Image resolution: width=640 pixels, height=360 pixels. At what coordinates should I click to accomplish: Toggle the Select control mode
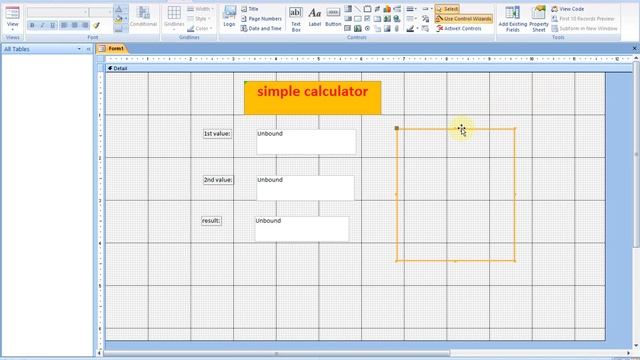pyautogui.click(x=447, y=9)
